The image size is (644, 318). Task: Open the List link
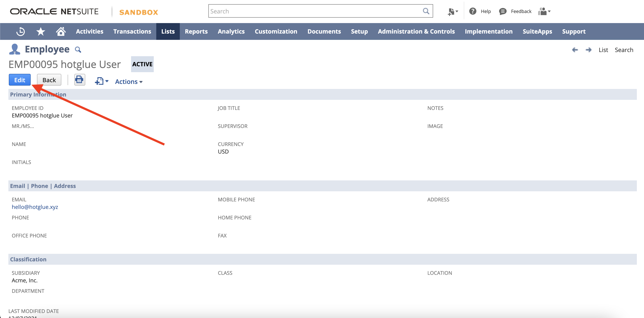point(603,50)
